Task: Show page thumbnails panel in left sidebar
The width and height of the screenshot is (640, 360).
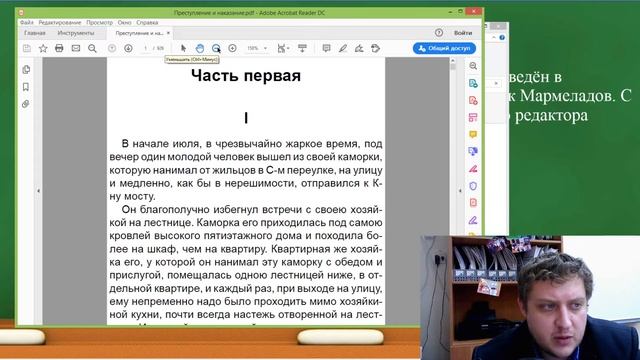Action: coord(26,69)
